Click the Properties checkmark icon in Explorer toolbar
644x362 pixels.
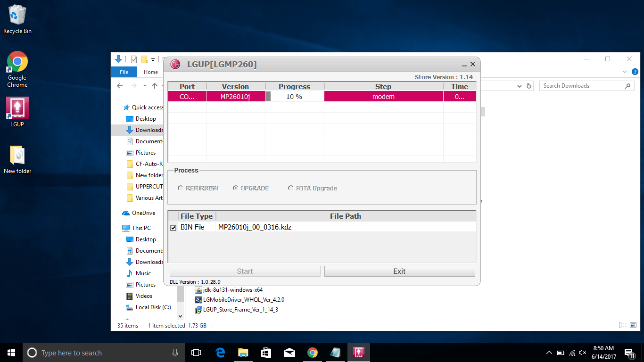(x=134, y=59)
